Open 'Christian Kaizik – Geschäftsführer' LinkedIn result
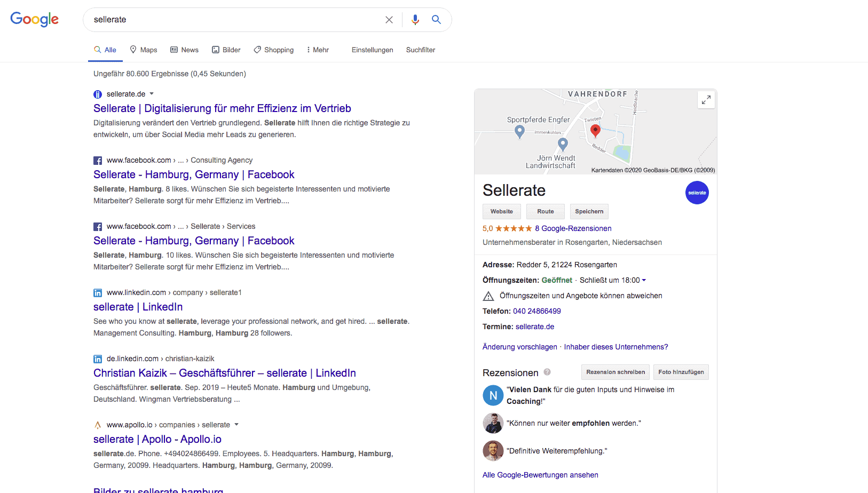Viewport: 868px width, 493px height. [225, 373]
